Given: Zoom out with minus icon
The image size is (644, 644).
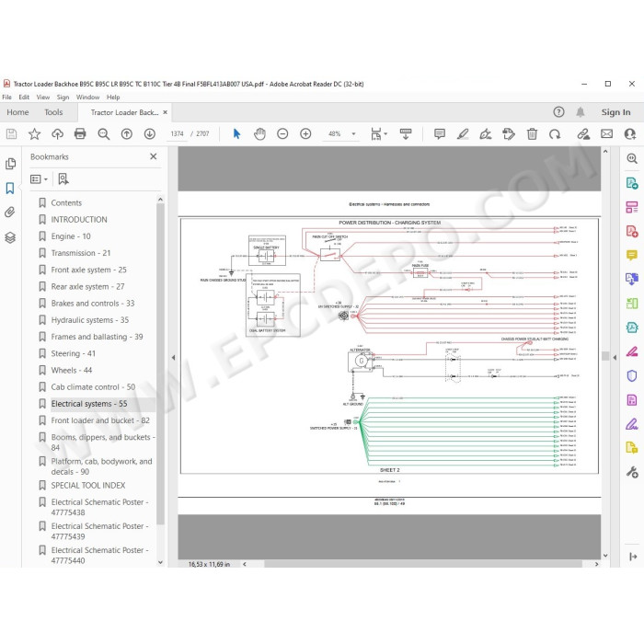Looking at the screenshot, I should [x=282, y=134].
